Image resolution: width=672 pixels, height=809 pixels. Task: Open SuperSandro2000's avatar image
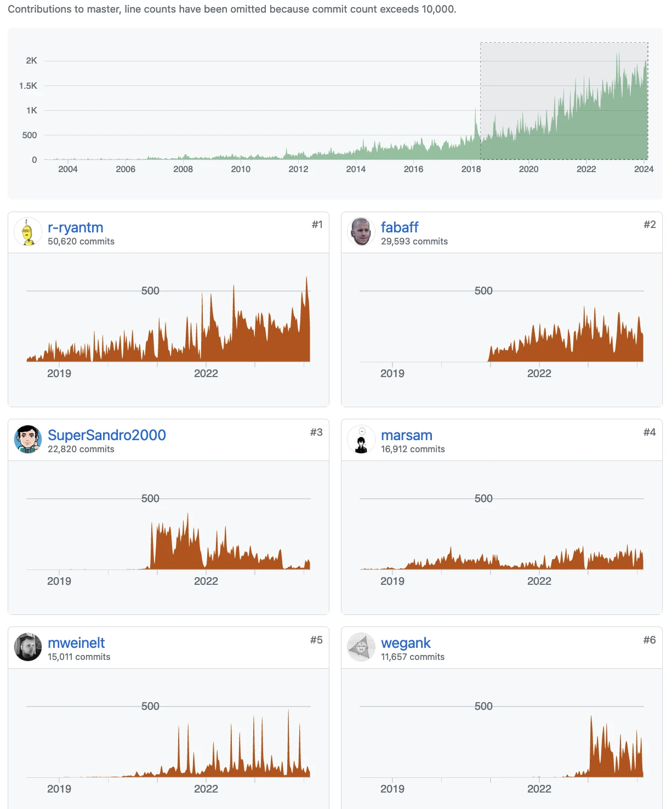click(x=27, y=440)
